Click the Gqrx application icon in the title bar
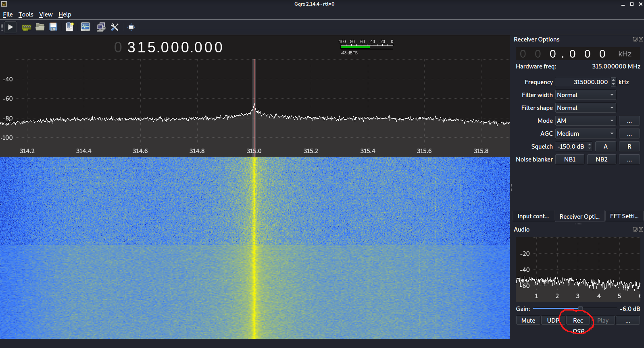The height and width of the screenshot is (348, 644). 4,4
